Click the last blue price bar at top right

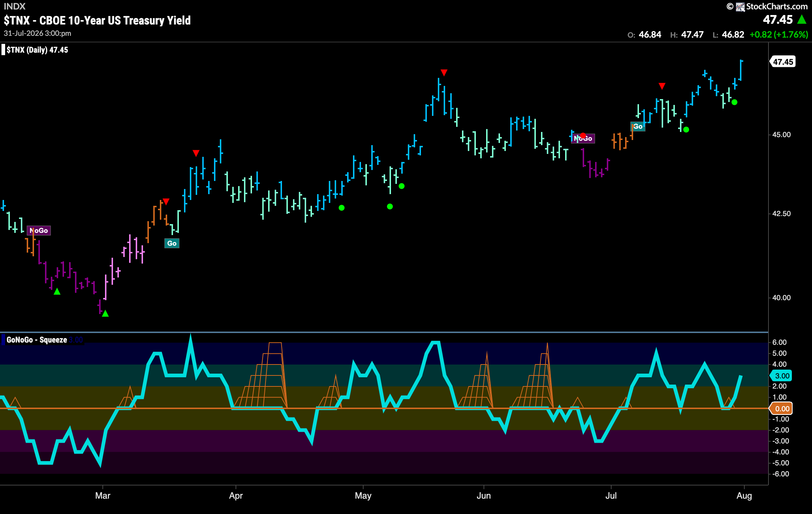pos(741,70)
